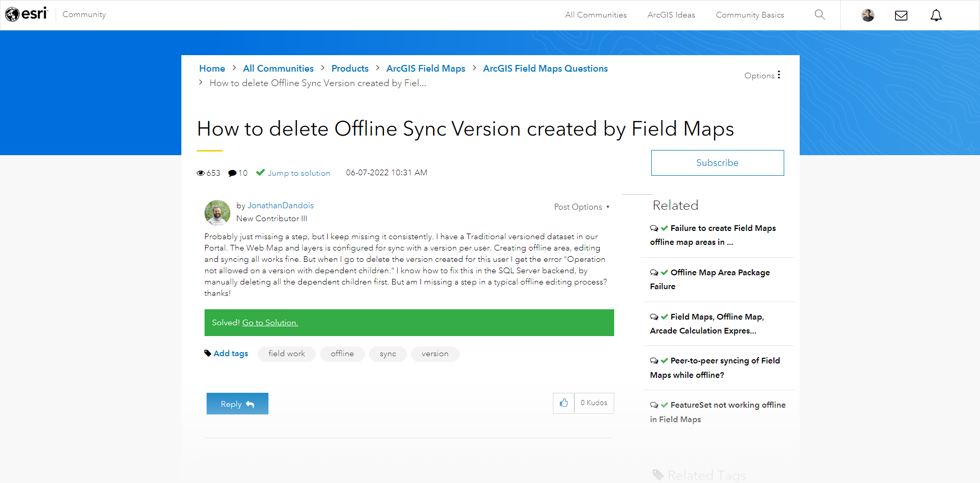Expand the Post Options dropdown
Viewport: 980px width, 483px height.
coord(582,207)
